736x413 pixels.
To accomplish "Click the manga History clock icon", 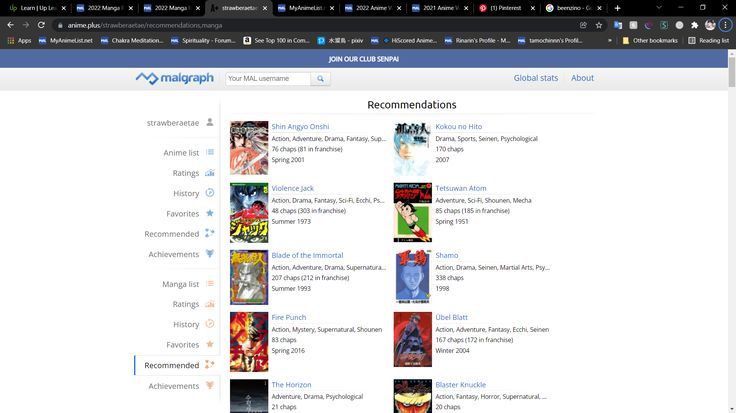I will click(x=210, y=324).
